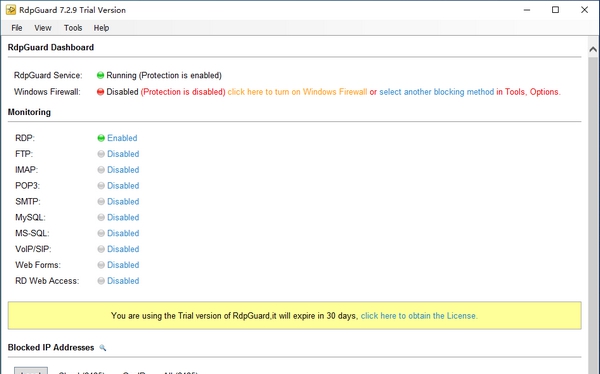Click the gray SMTP status indicator
The height and width of the screenshot is (374, 600).
101,201
